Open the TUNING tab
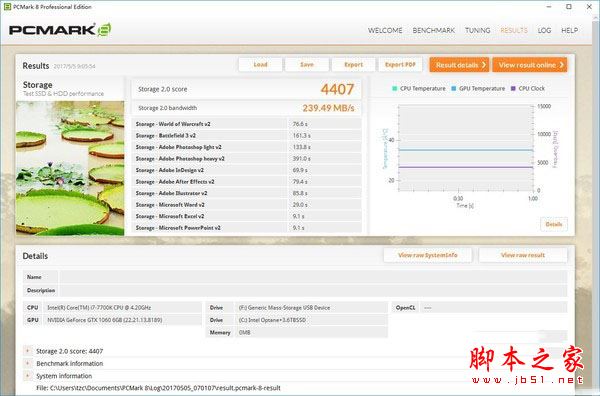Screen dimensions: 600x396 [x=478, y=30]
